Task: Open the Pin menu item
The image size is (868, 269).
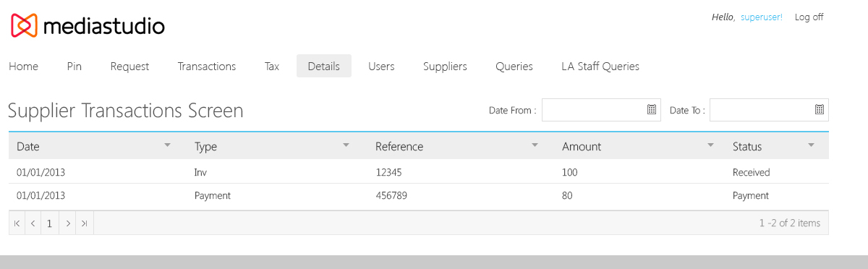Action: click(74, 66)
